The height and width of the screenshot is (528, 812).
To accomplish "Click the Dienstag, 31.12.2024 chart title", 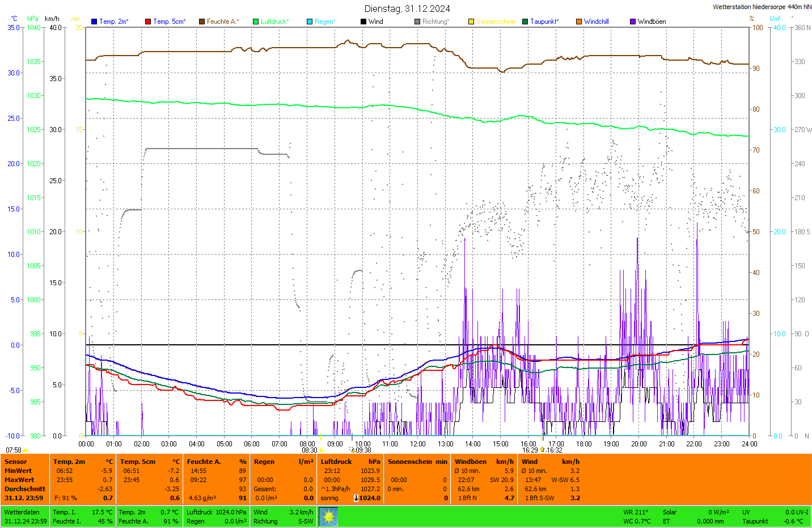I will tap(407, 9).
